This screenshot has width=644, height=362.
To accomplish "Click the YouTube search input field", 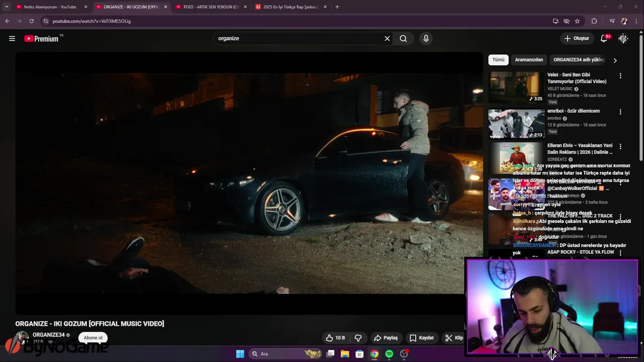I will [299, 38].
